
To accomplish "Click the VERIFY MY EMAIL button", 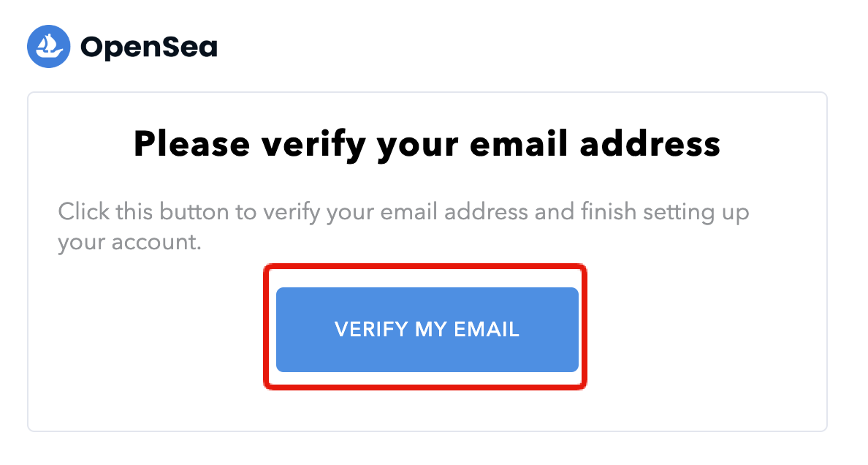I will 427,329.
